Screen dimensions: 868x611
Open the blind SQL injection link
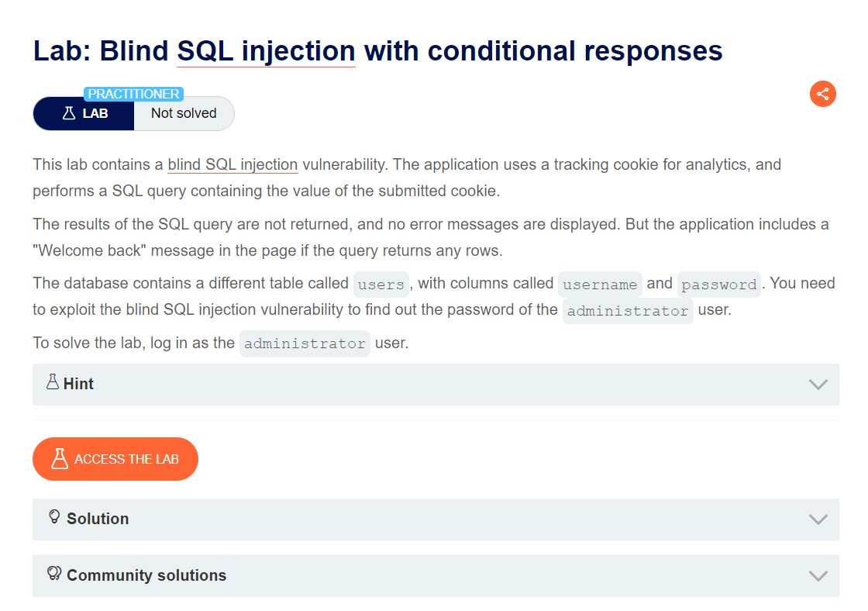click(232, 164)
